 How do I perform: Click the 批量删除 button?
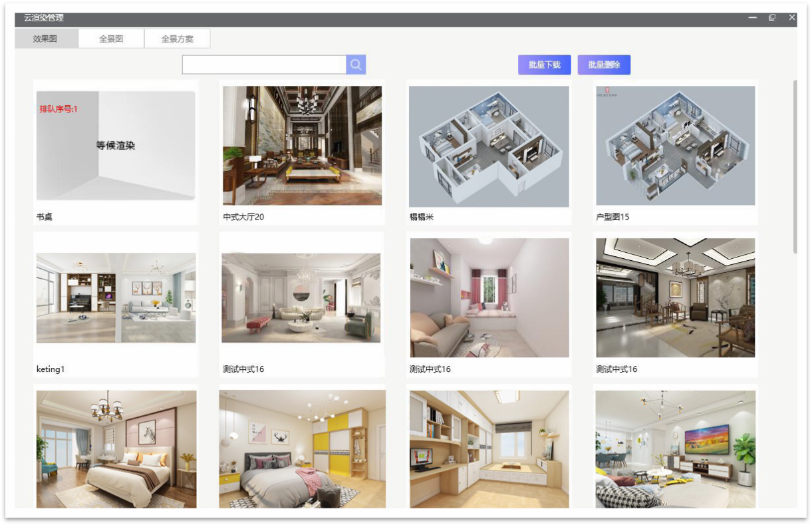[604, 65]
